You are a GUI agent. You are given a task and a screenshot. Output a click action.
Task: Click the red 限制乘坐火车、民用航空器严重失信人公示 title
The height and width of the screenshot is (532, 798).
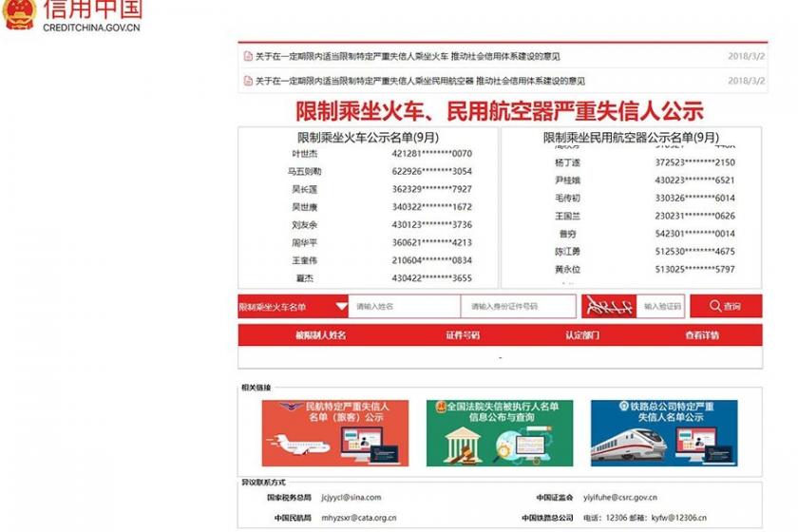500,111
